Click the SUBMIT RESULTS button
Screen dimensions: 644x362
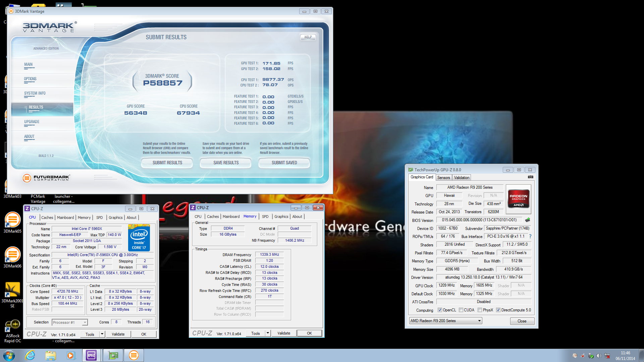(167, 163)
